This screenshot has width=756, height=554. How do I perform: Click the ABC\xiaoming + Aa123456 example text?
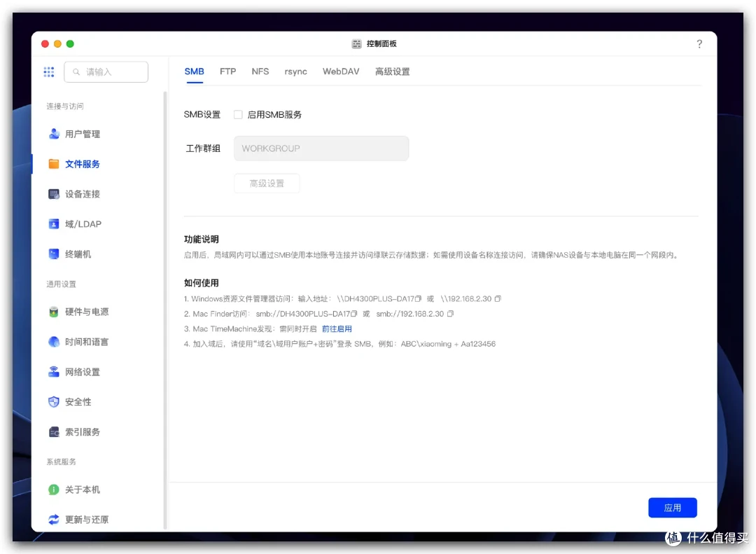pyautogui.click(x=448, y=344)
